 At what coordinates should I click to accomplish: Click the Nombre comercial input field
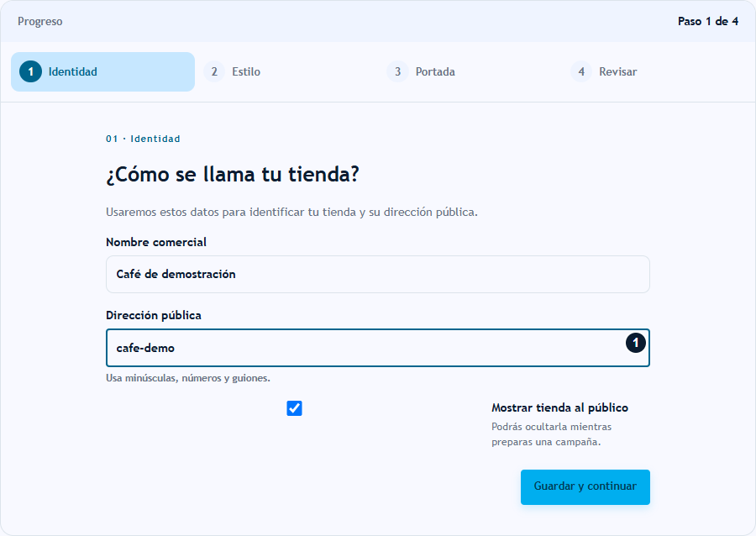coord(378,274)
